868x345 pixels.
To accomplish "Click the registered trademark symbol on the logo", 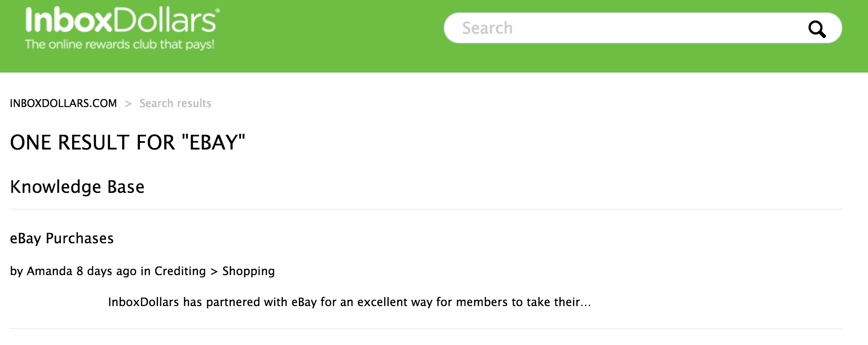I will [x=217, y=11].
